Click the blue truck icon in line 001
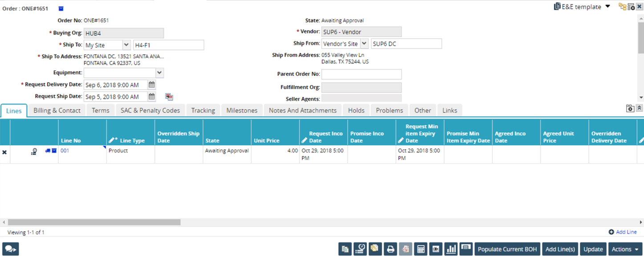 (x=48, y=151)
